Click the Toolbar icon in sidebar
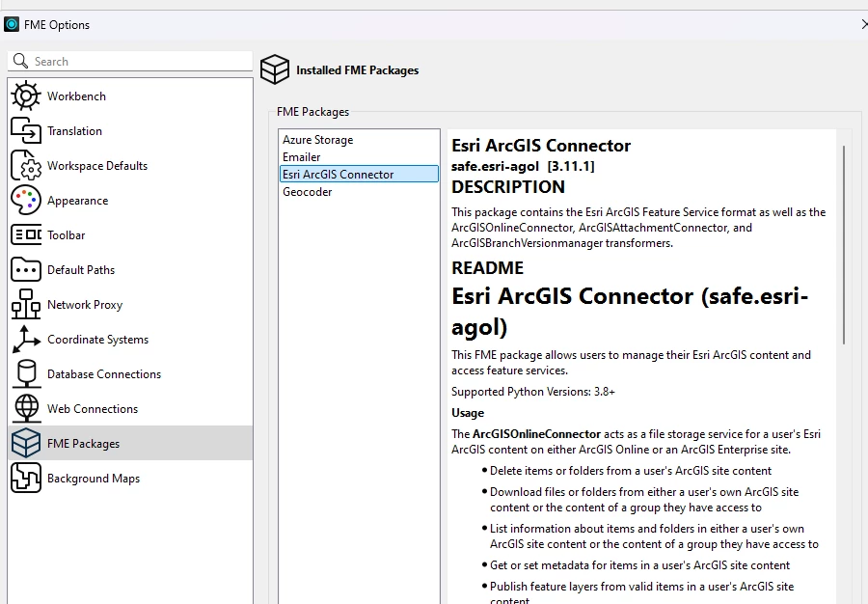The width and height of the screenshot is (868, 604). pyautogui.click(x=25, y=234)
